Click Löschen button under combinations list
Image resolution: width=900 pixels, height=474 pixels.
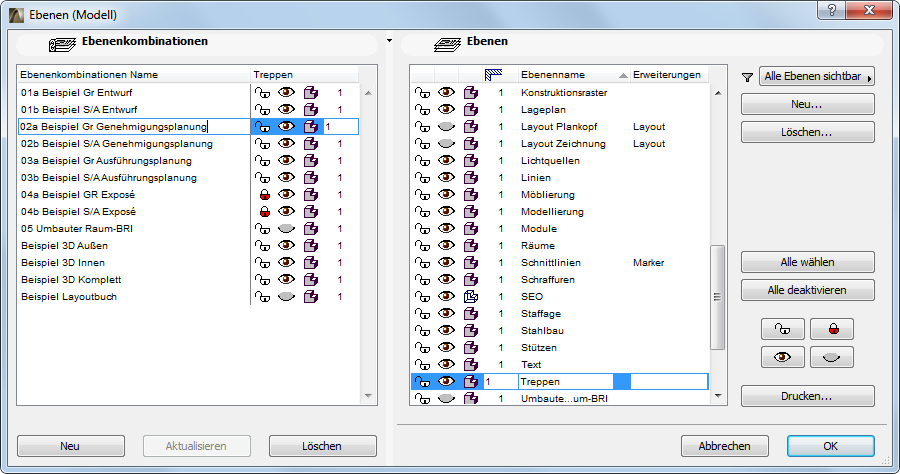point(323,446)
